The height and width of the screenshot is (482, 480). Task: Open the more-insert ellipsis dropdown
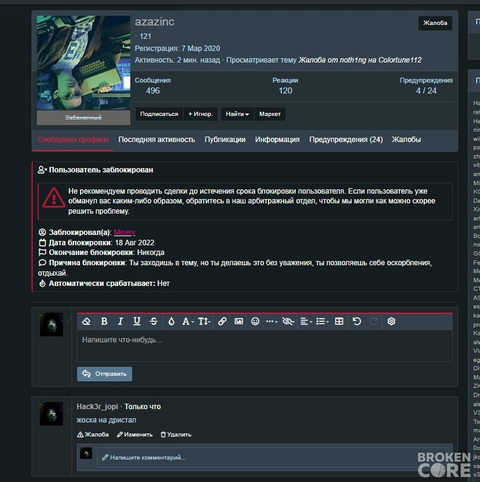coord(272,321)
